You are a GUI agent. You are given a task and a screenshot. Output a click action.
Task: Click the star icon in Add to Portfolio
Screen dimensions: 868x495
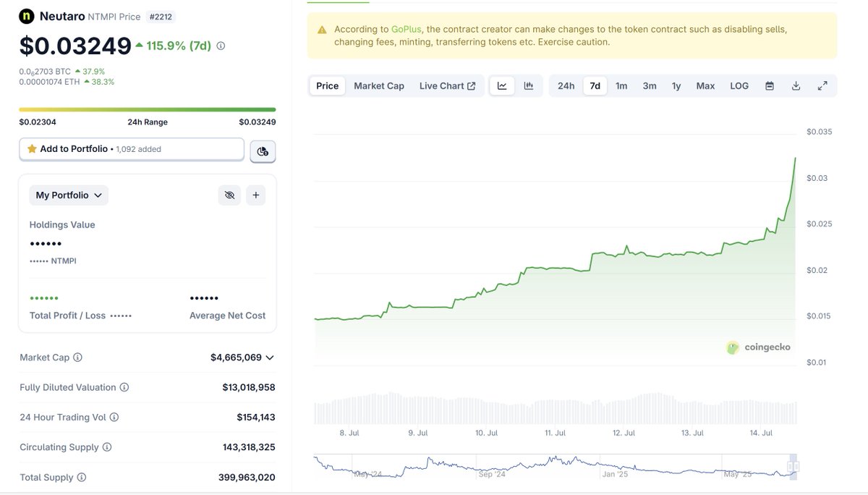click(32, 149)
